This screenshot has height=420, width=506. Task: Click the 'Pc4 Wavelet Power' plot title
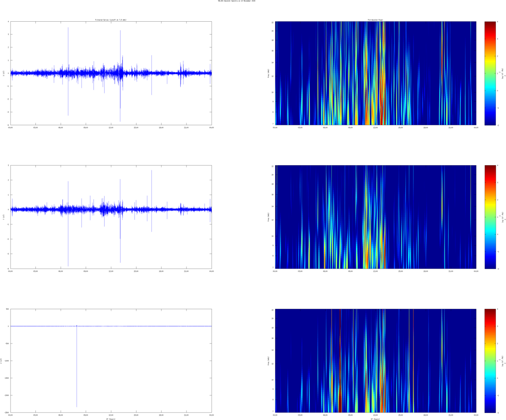pos(375,20)
